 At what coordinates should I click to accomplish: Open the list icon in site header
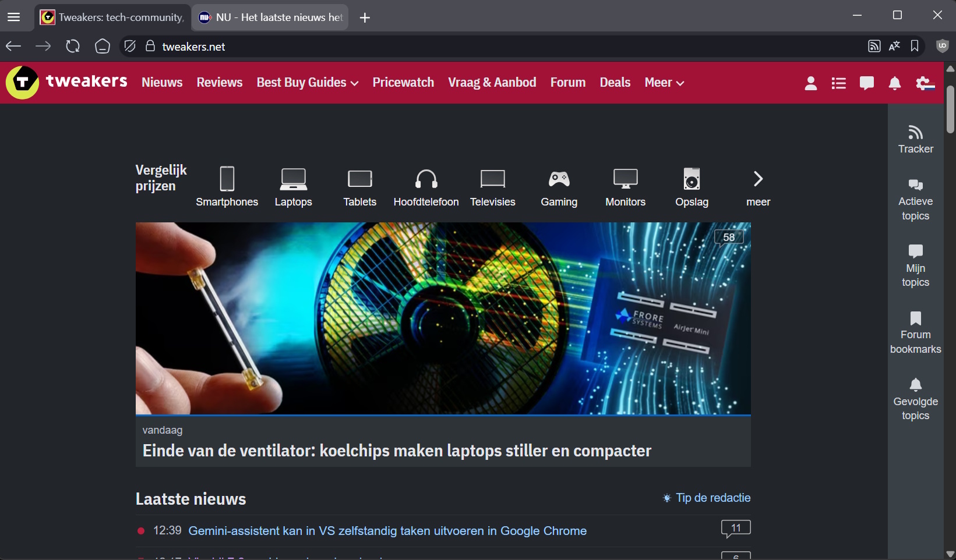coord(838,83)
